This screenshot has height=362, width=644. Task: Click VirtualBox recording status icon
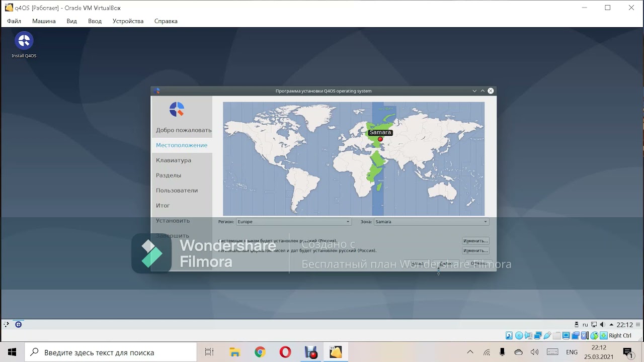click(x=576, y=335)
